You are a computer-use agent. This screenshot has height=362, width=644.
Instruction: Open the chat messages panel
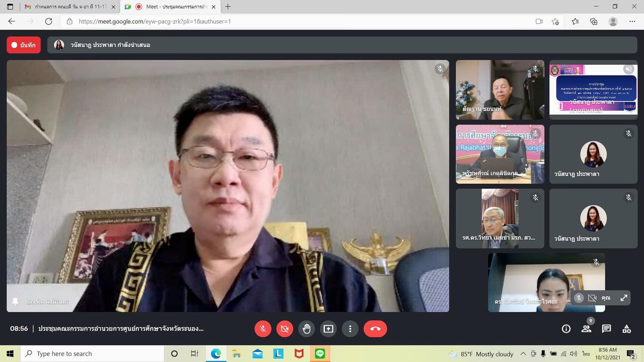pyautogui.click(x=606, y=329)
